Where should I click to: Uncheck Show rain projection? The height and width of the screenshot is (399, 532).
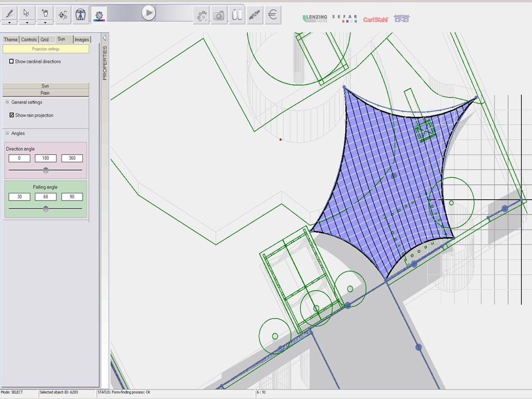[12, 115]
